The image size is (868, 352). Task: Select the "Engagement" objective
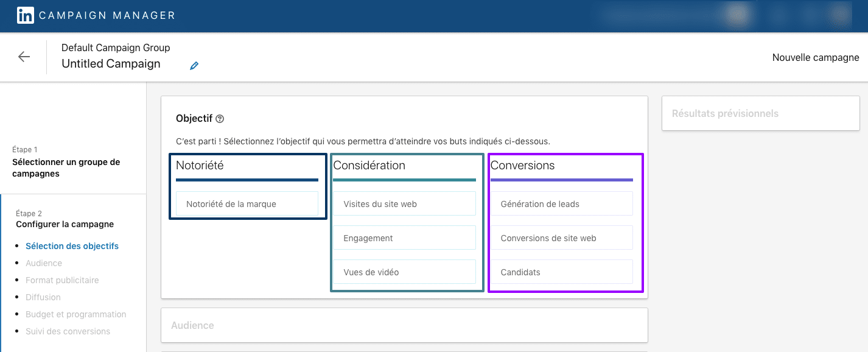404,238
